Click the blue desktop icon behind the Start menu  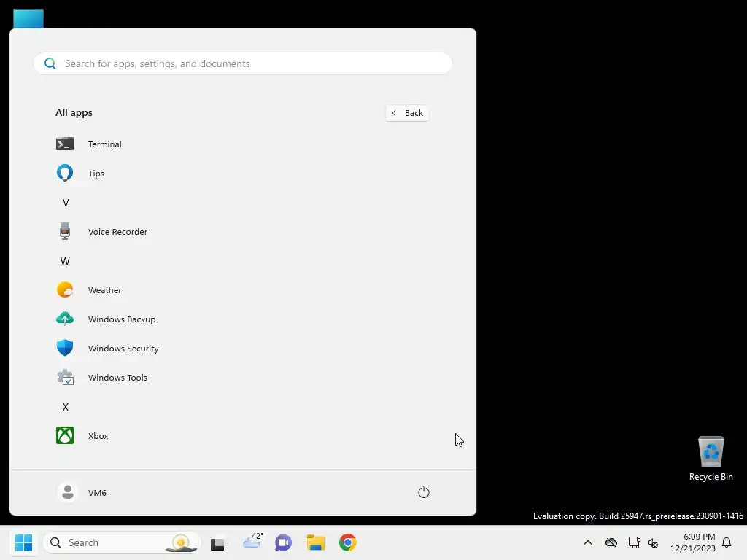28,18
